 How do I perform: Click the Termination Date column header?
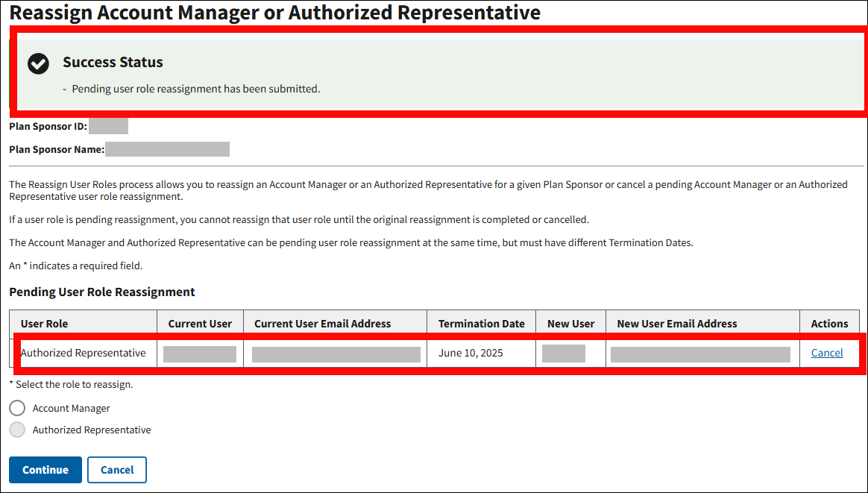pyautogui.click(x=481, y=324)
